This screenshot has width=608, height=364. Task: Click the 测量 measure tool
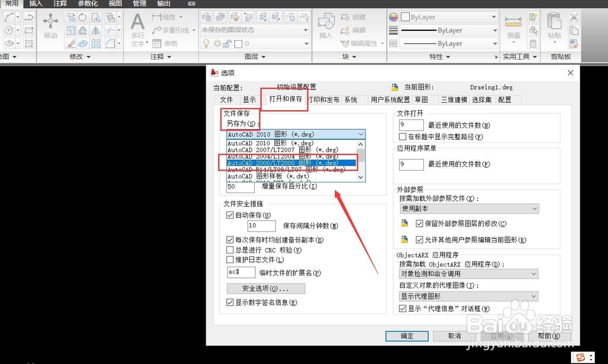513,26
